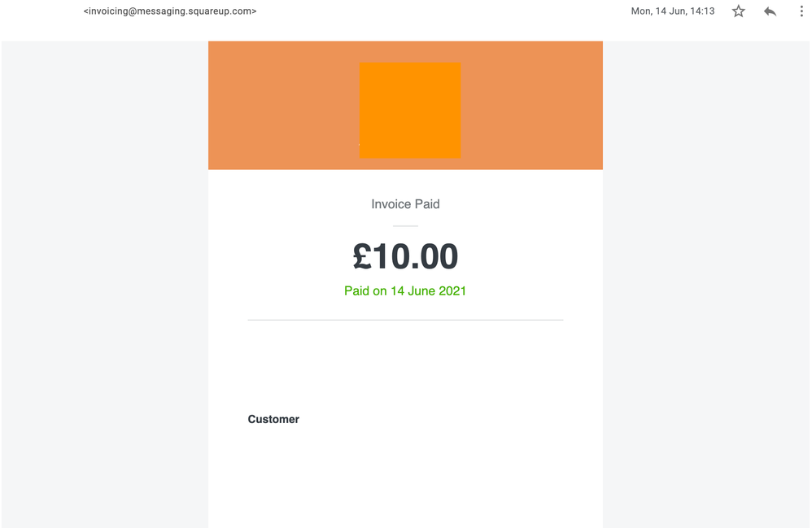Click the blank header space between sender and date
Screen dimensions: 812x528
[x=443, y=11]
